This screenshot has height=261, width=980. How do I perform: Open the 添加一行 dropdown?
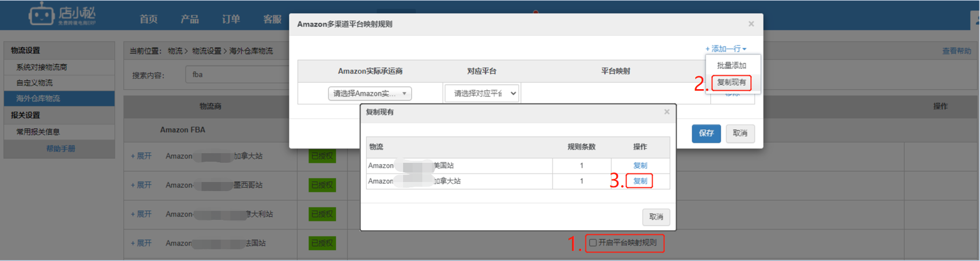click(x=726, y=49)
